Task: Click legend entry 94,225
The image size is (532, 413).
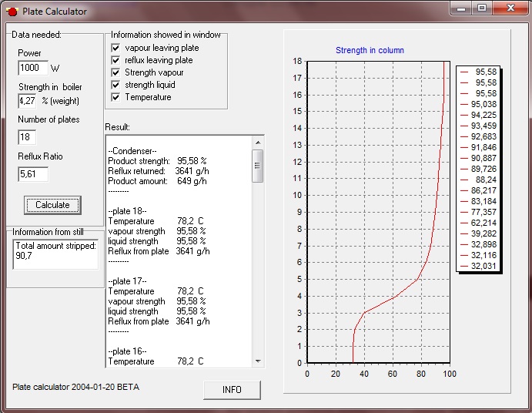Action: coord(478,115)
